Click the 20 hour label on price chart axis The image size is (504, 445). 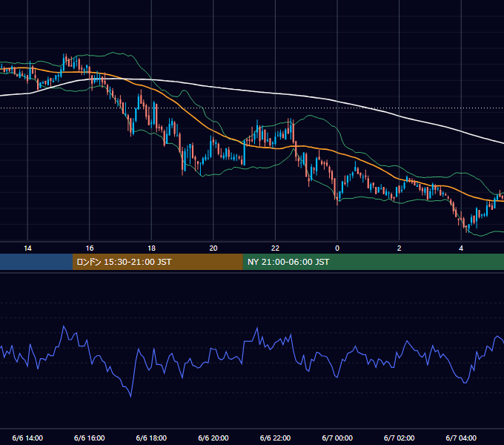pos(213,248)
